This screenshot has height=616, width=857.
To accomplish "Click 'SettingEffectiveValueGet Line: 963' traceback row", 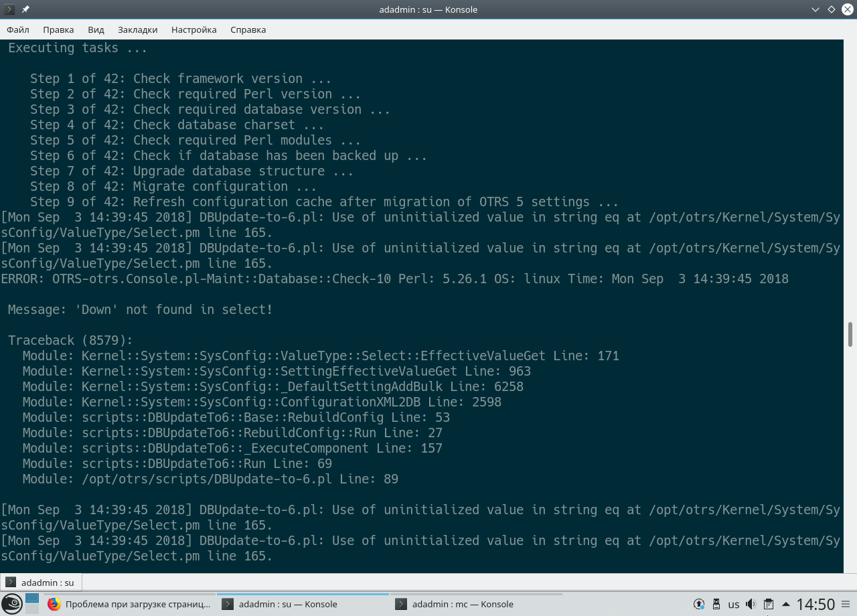I will coord(277,371).
